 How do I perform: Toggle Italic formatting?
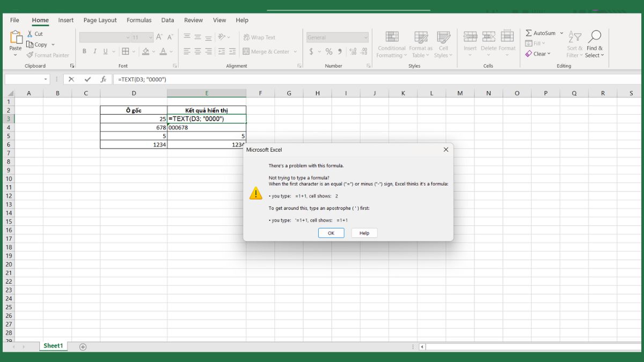95,51
